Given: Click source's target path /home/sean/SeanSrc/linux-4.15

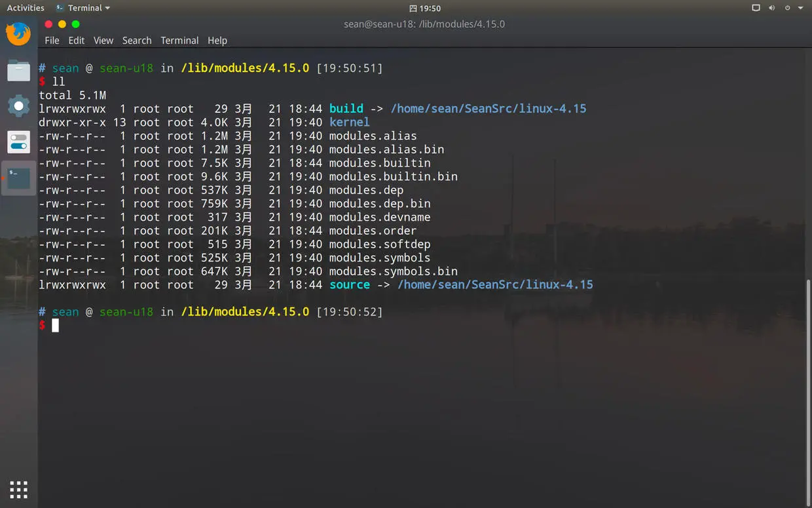Looking at the screenshot, I should (x=495, y=284).
